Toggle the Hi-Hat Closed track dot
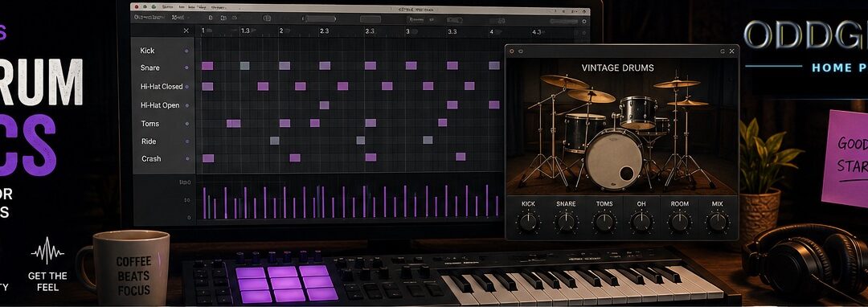 point(187,87)
